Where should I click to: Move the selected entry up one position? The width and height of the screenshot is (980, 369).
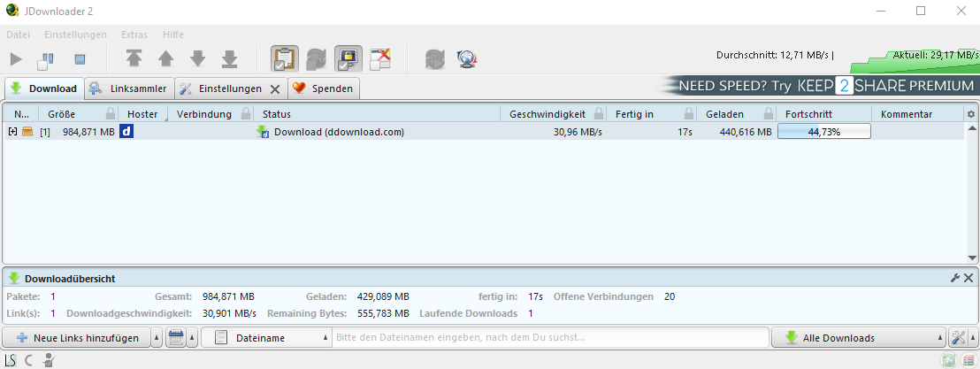[x=165, y=58]
